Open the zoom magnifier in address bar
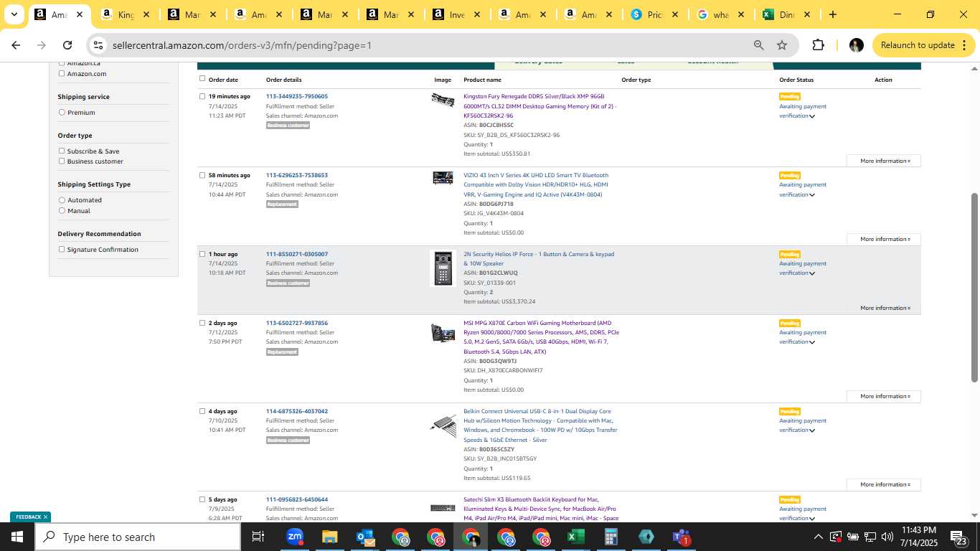 pyautogui.click(x=758, y=45)
